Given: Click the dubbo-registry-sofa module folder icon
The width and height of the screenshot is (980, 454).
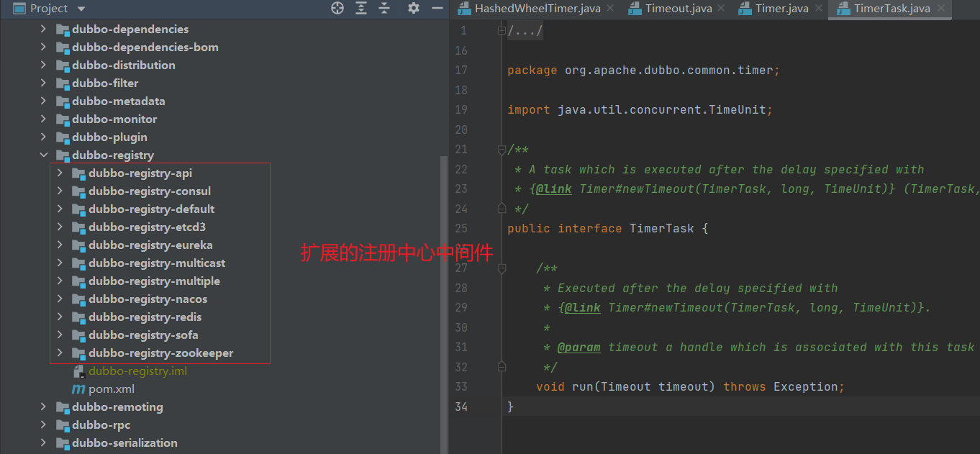Looking at the screenshot, I should (78, 335).
